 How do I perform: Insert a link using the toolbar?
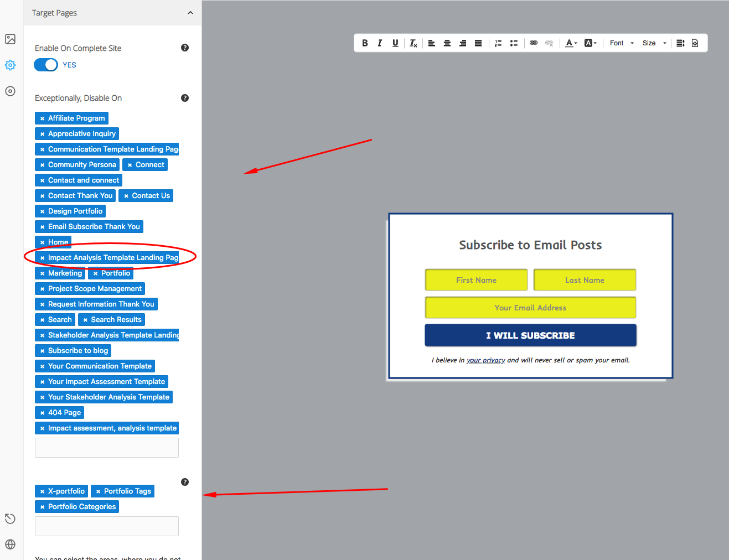pyautogui.click(x=534, y=43)
